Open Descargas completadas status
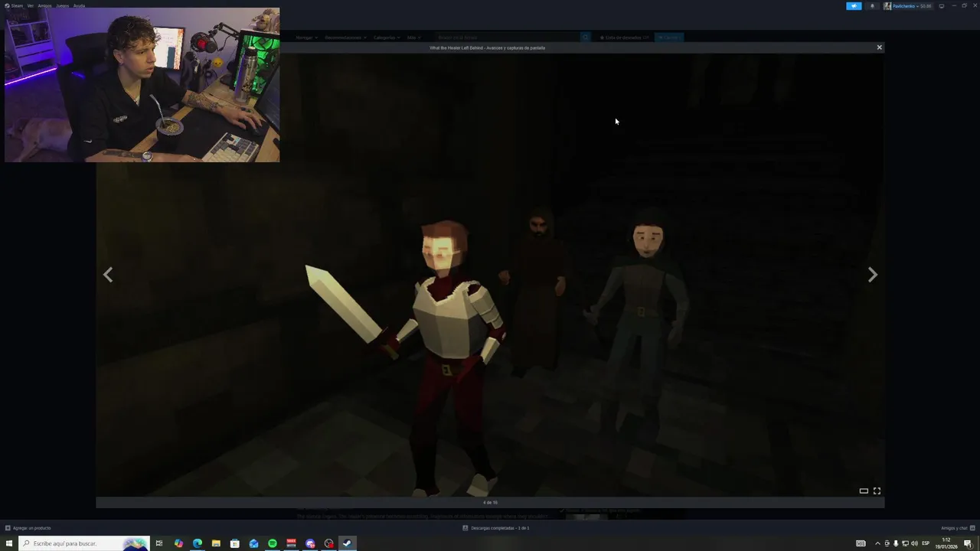This screenshot has width=980, height=551. point(496,528)
